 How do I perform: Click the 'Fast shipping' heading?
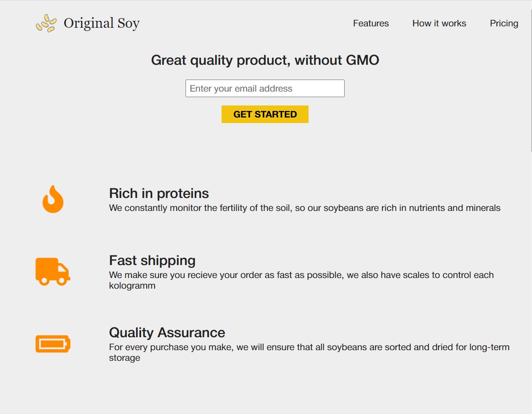tap(152, 260)
